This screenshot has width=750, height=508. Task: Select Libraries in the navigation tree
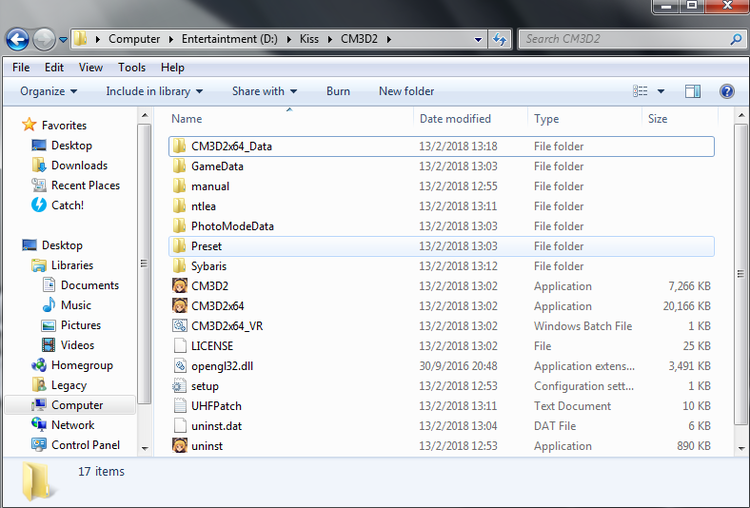72,265
